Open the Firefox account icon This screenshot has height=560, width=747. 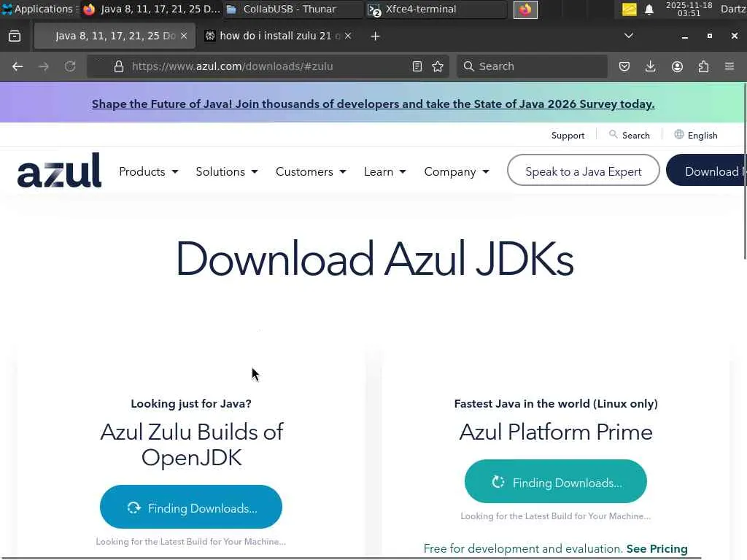click(x=677, y=66)
